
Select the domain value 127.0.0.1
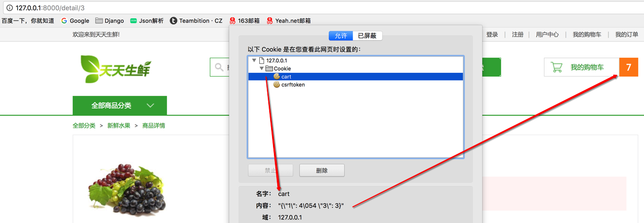pyautogui.click(x=290, y=217)
